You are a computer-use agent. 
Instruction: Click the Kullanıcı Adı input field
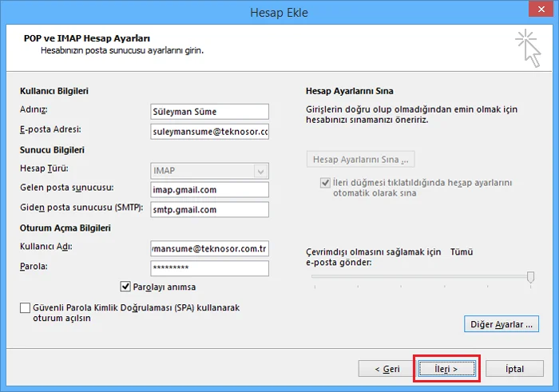point(208,249)
